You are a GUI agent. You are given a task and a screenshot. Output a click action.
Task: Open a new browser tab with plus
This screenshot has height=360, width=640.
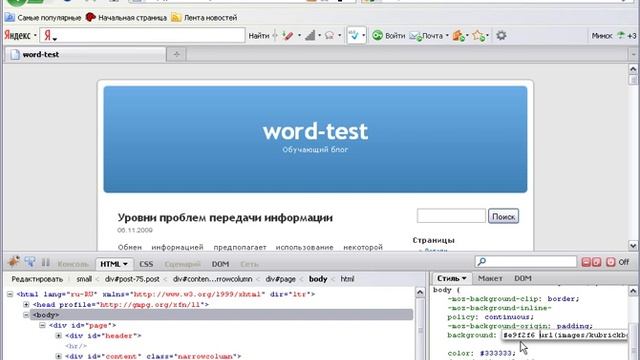click(176, 54)
